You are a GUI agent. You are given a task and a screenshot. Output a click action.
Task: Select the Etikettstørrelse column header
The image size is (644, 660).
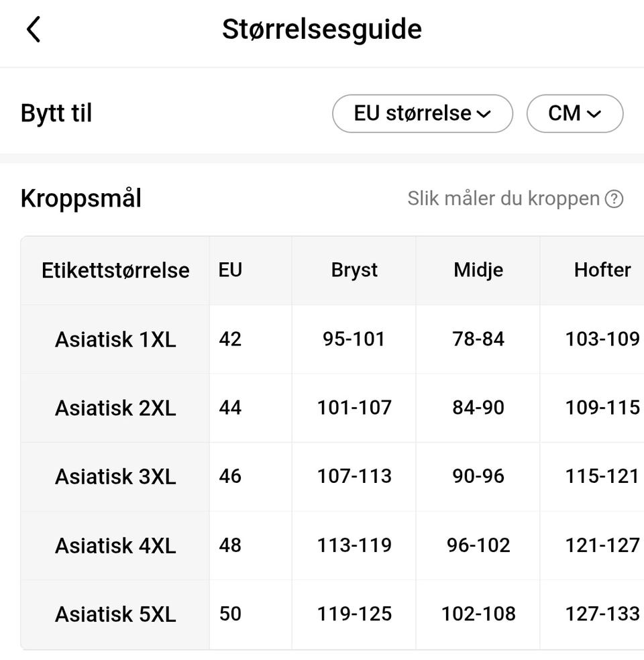[x=115, y=270]
